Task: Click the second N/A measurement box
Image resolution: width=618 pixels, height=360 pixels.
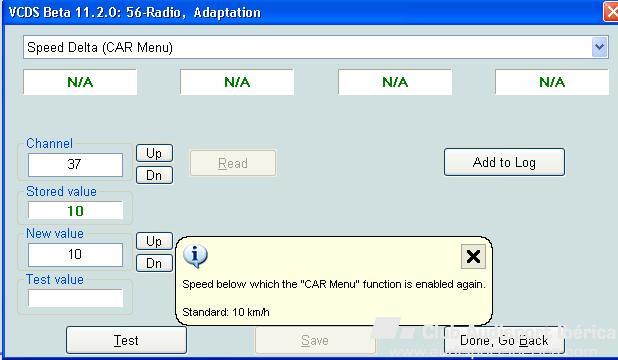Action: coord(237,82)
